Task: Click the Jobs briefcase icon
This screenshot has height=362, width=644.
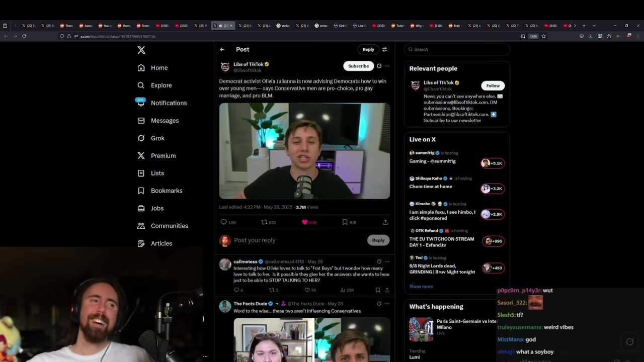Action: [x=141, y=208]
